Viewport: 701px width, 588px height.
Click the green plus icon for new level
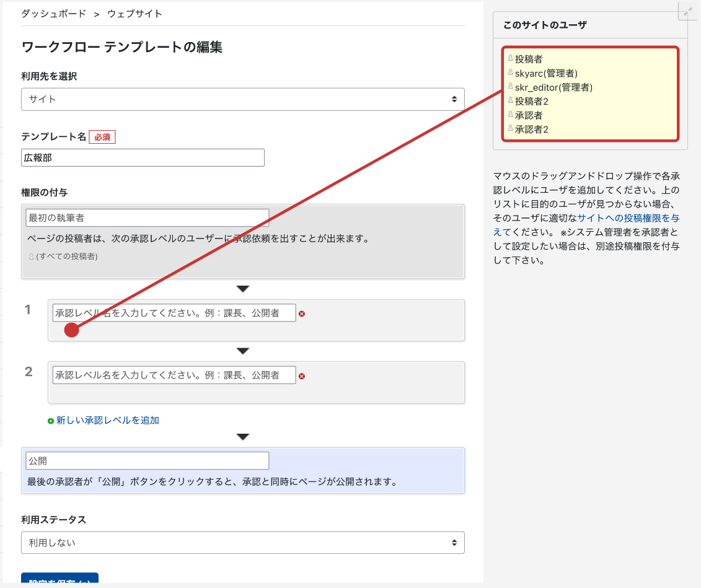click(51, 421)
